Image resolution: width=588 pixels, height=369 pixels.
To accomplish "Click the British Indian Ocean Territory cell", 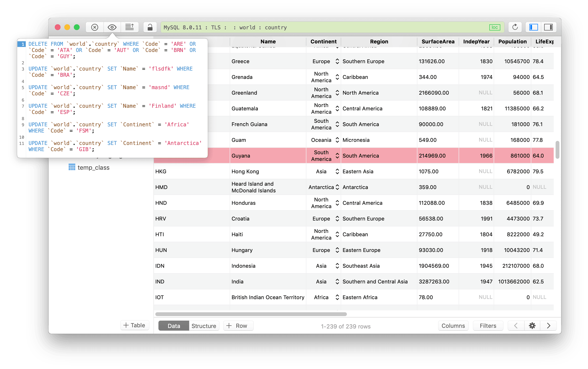I will pyautogui.click(x=268, y=297).
